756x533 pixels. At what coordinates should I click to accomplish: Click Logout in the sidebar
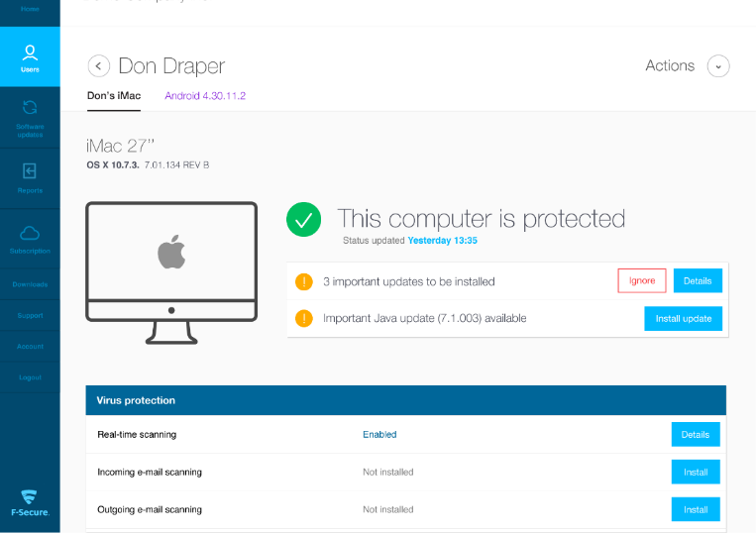coord(30,376)
